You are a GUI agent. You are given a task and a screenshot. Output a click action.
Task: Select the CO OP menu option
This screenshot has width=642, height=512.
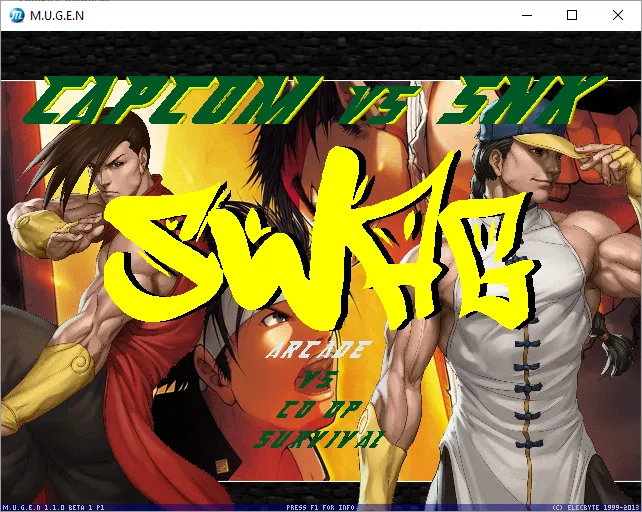pos(319,409)
